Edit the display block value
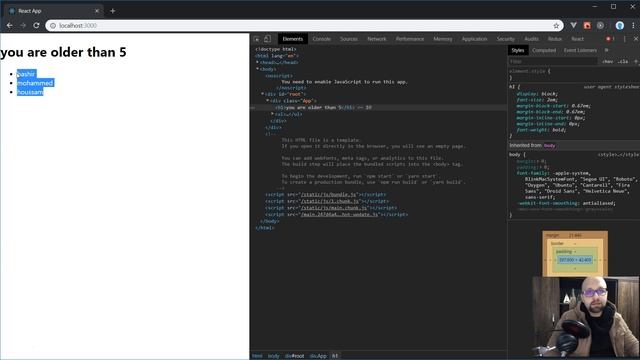 [x=549, y=94]
